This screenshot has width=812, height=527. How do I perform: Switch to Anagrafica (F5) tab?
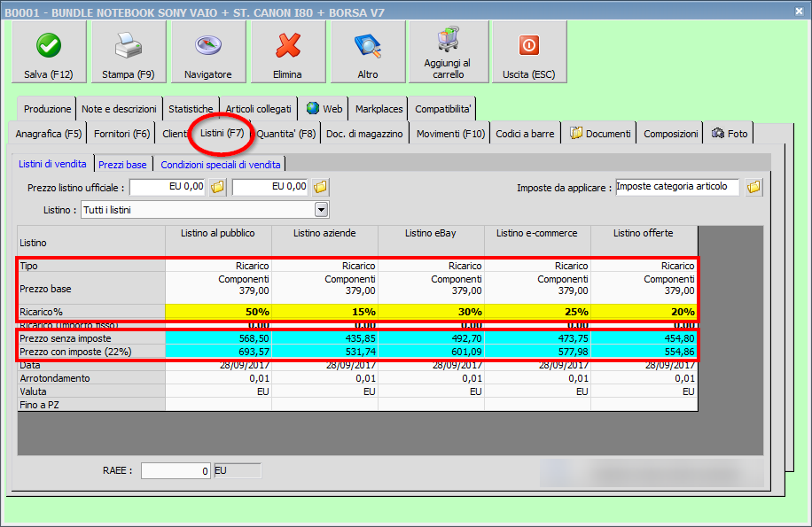click(x=48, y=134)
